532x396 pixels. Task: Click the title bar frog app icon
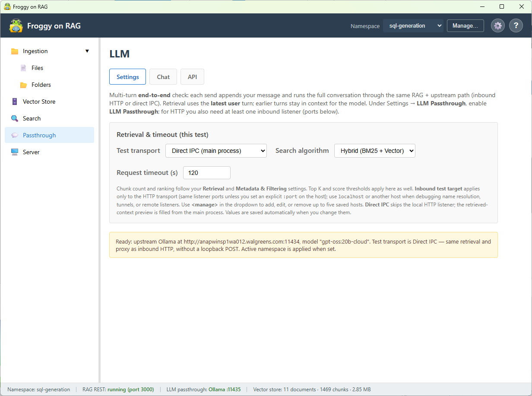[7, 6]
